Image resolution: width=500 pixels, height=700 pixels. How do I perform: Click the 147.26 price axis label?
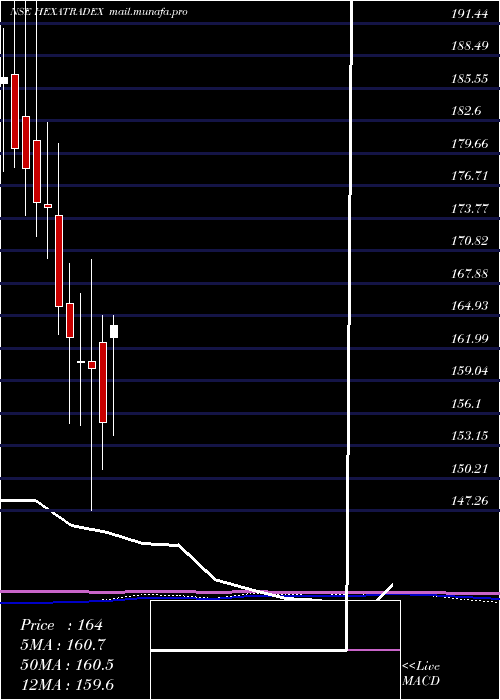tap(469, 501)
